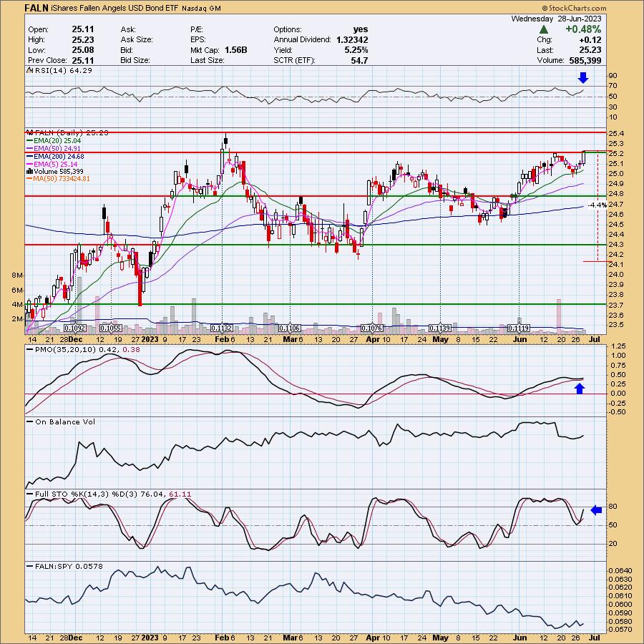The height and width of the screenshot is (644, 644).
Task: Click the Annual Dividend value 1.32342
Action: tap(352, 40)
